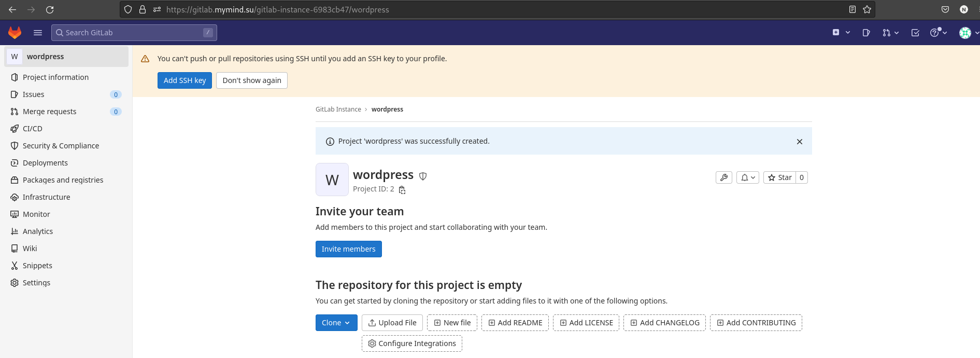
Task: Click Configure Integrations
Action: tap(412, 343)
